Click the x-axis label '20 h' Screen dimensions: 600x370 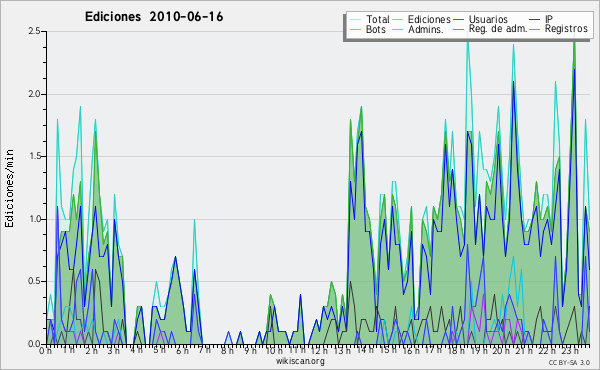(500, 351)
